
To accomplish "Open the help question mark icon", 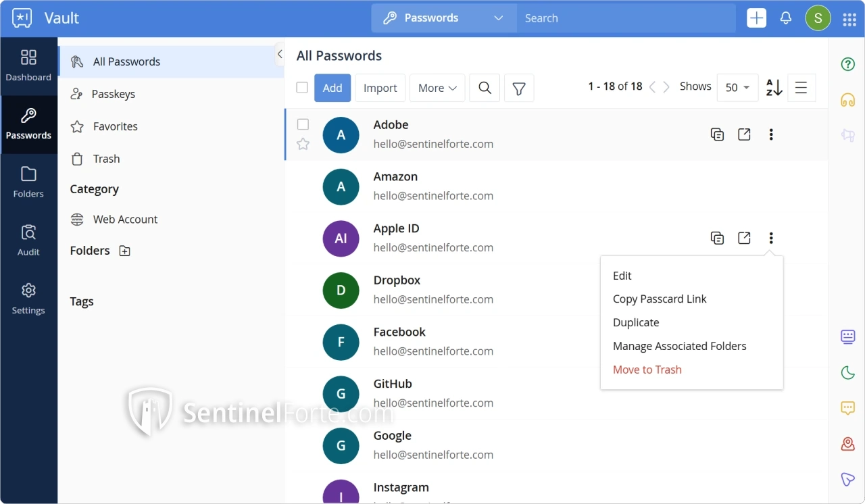I will [848, 64].
